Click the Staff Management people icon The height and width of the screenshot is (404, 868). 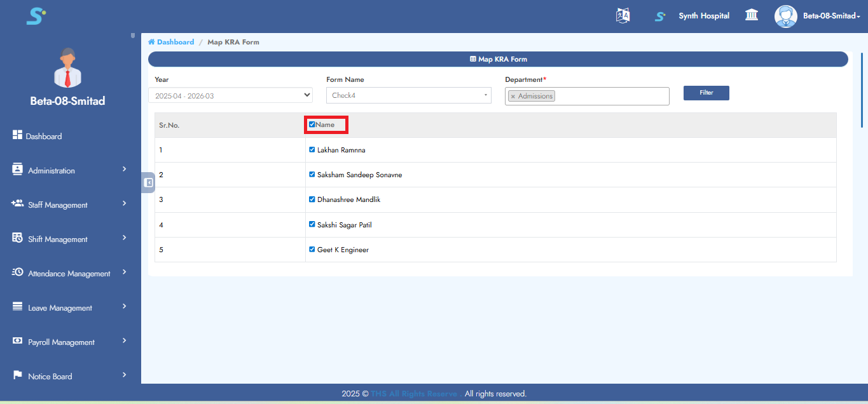click(x=18, y=204)
